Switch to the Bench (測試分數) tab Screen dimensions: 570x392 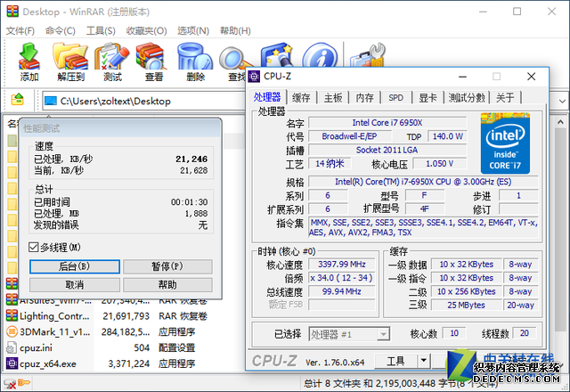(x=467, y=97)
